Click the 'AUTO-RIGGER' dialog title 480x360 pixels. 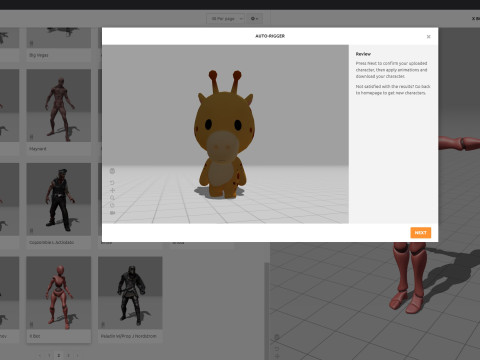(270, 36)
